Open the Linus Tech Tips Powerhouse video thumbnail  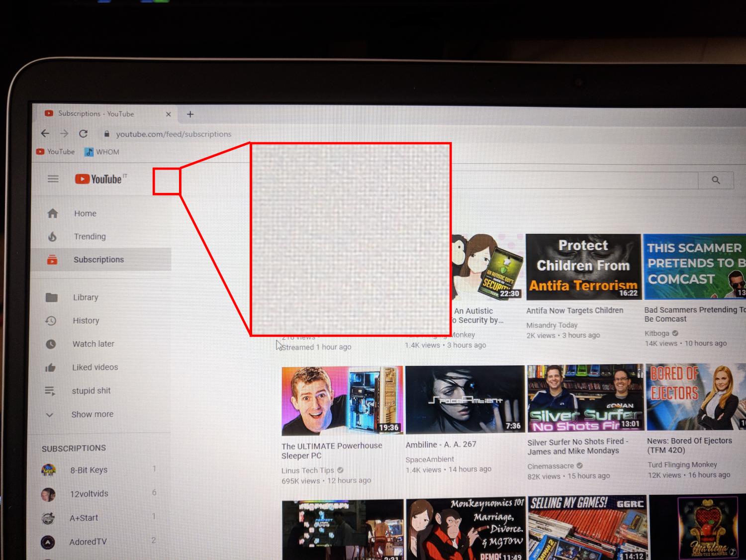pos(342,400)
